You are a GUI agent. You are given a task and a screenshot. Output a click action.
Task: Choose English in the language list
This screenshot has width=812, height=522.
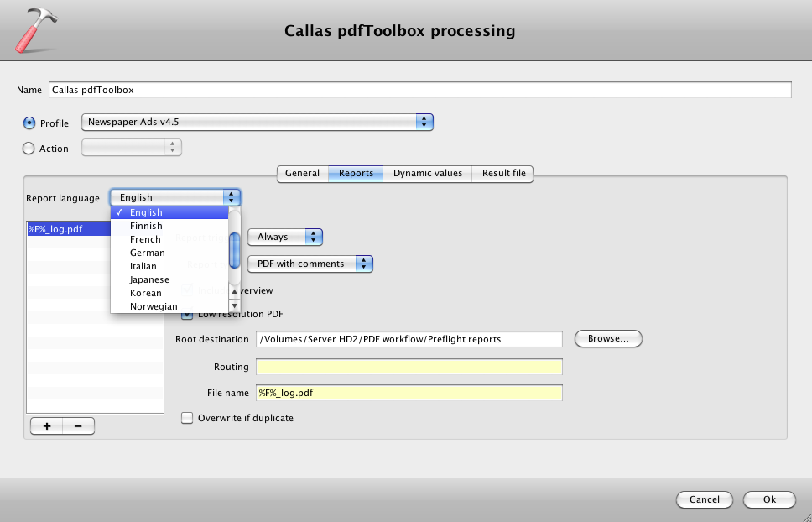click(169, 212)
